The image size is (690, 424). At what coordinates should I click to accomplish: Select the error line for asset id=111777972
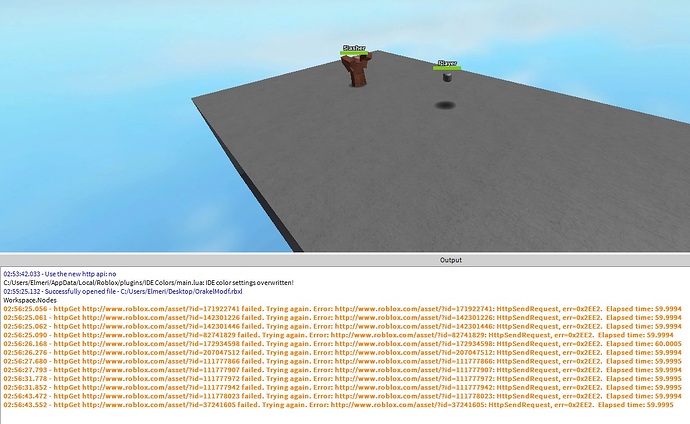pyautogui.click(x=342, y=378)
